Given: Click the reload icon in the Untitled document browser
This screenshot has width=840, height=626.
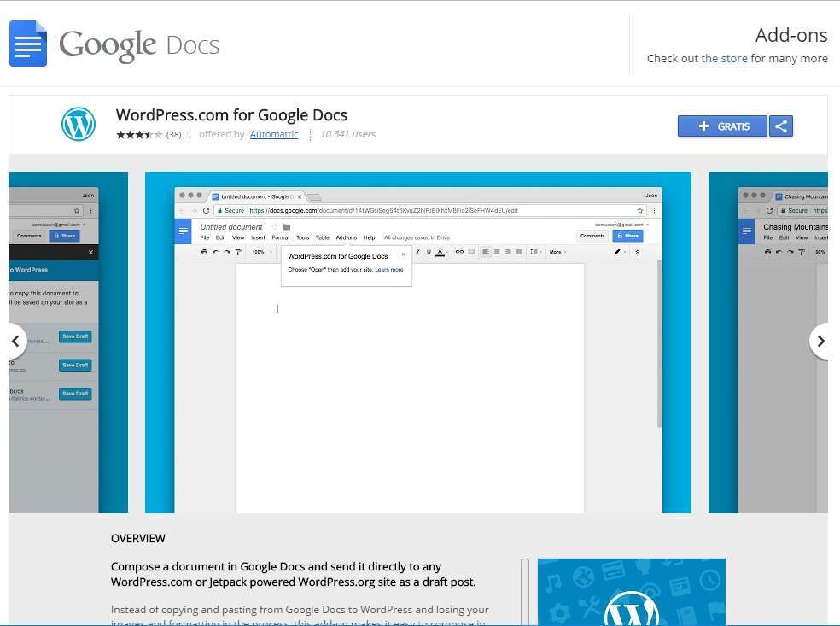Looking at the screenshot, I should [x=207, y=211].
